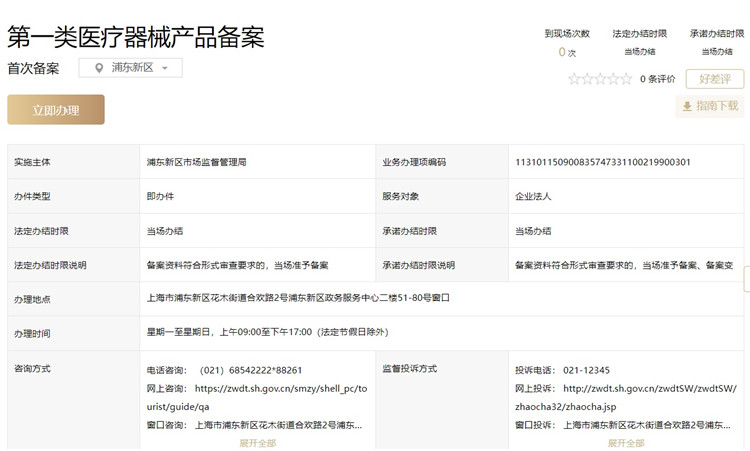The width and height of the screenshot is (750, 451).
Task: Click the caret arrow next to 浦东新区
Action: [165, 69]
